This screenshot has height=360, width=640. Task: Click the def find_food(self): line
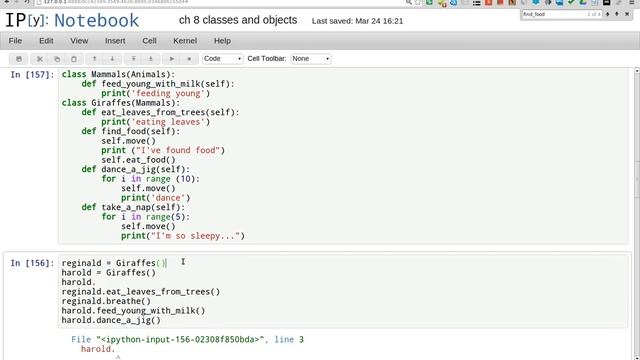tap(131, 131)
